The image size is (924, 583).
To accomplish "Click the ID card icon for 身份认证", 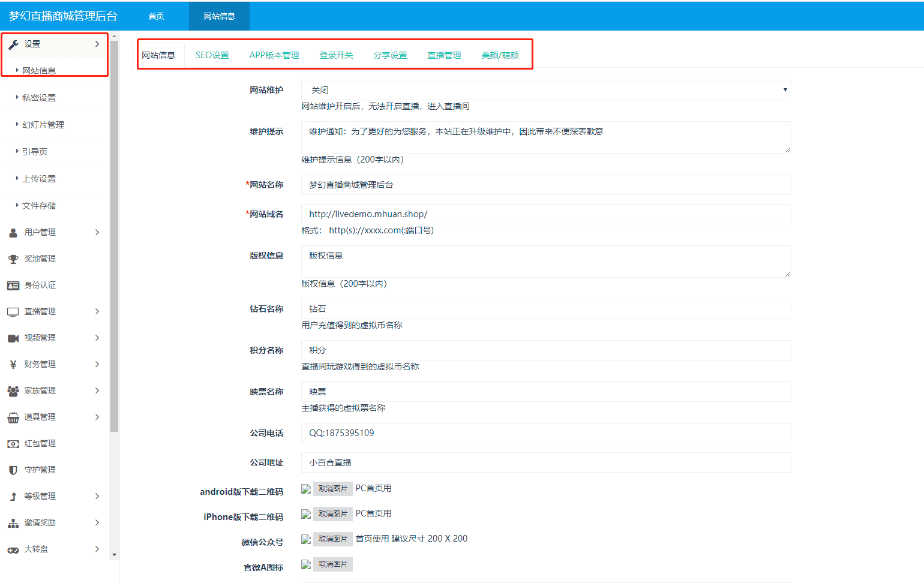I will [13, 286].
